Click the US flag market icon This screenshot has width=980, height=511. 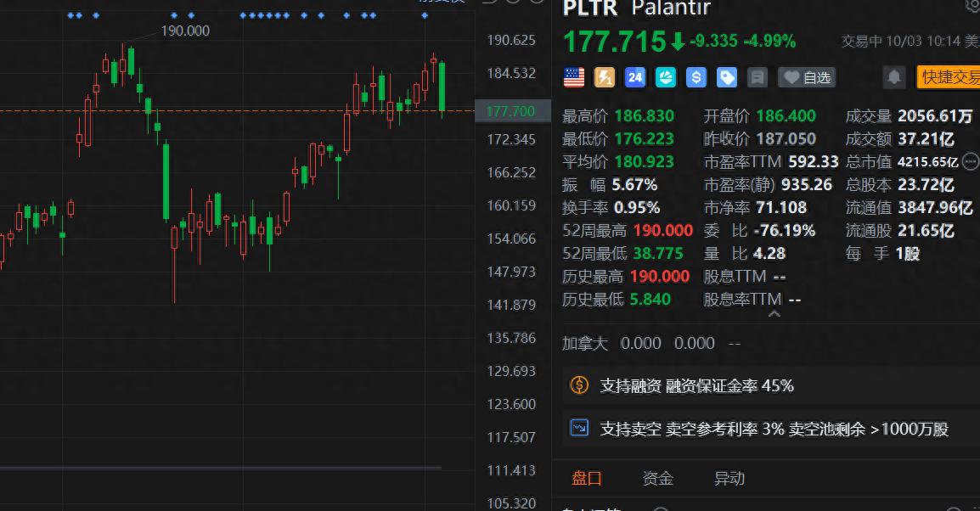(573, 77)
